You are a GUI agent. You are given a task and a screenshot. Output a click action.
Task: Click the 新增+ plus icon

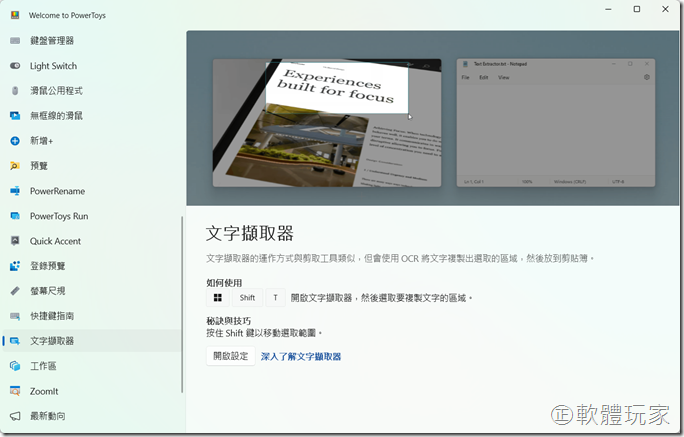(x=15, y=141)
